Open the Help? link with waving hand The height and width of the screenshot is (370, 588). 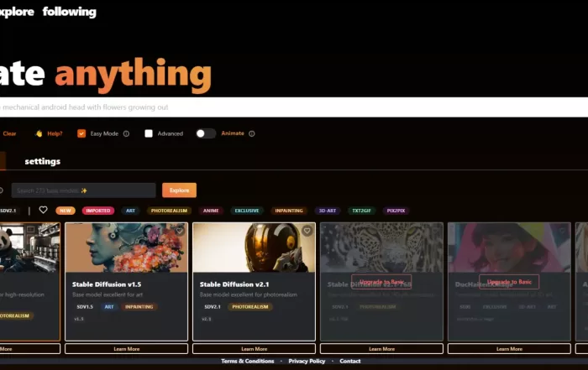coord(55,133)
